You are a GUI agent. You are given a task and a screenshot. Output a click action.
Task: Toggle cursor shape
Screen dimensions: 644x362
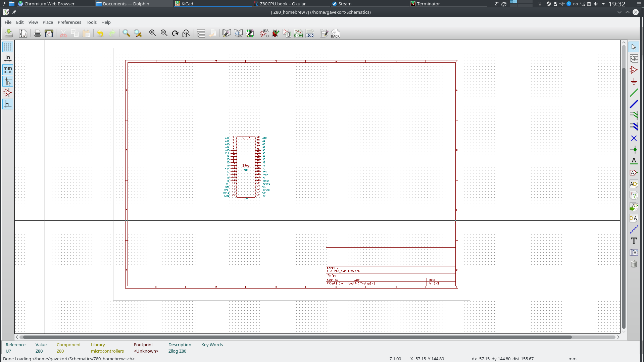point(7,81)
